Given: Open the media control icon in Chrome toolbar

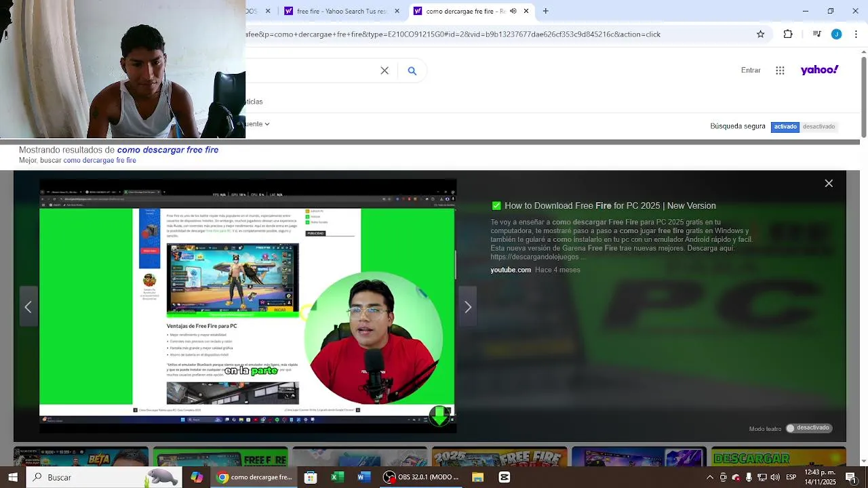Looking at the screenshot, I should point(816,34).
